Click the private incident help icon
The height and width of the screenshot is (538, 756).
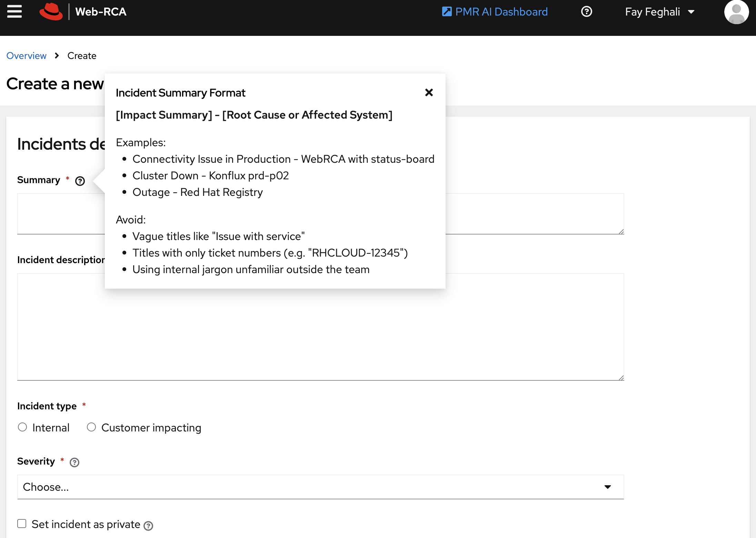(148, 526)
